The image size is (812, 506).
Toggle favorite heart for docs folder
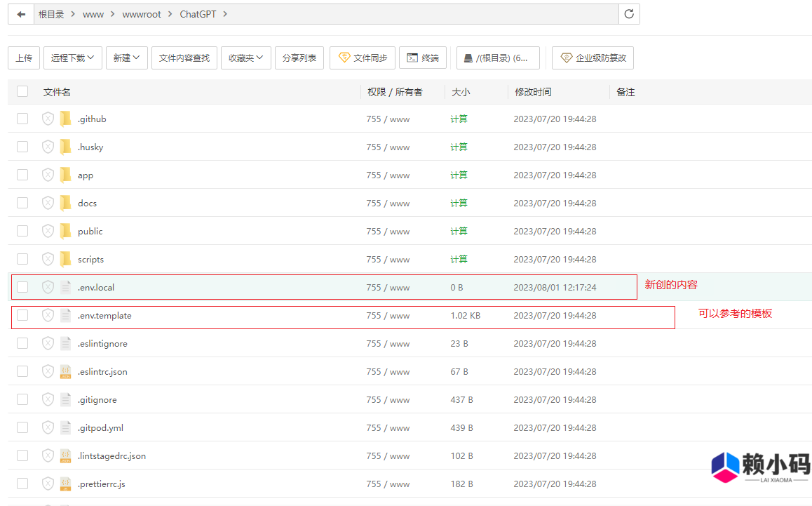(x=48, y=203)
